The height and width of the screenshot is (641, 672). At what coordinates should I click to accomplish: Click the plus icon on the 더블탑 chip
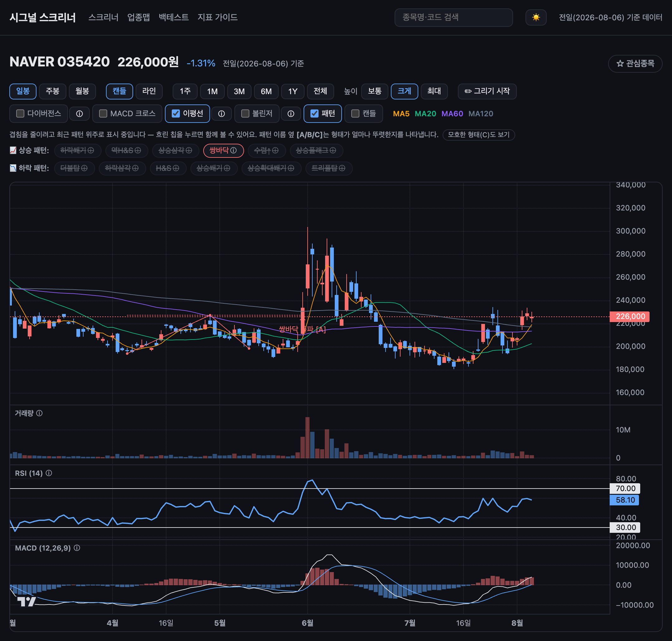tap(84, 168)
